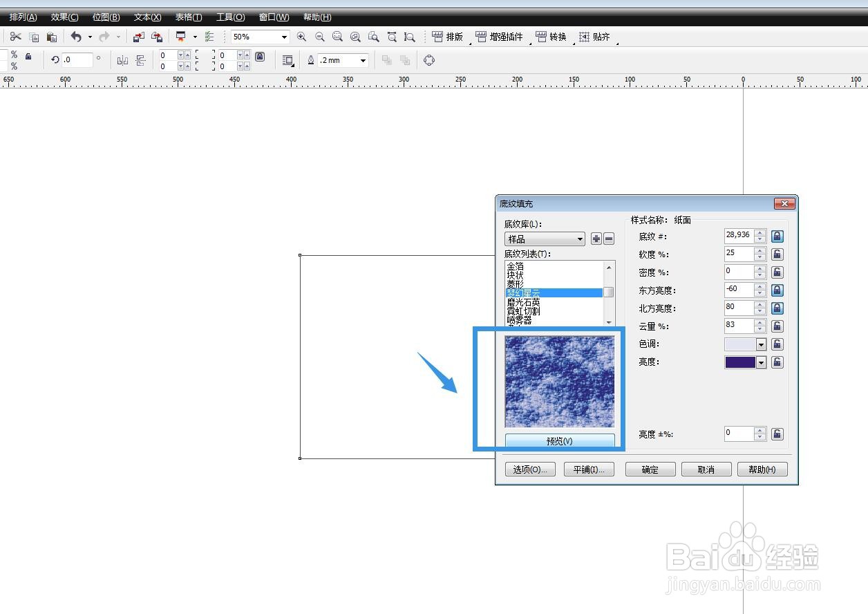Click the To Back of Layer icon

406,60
